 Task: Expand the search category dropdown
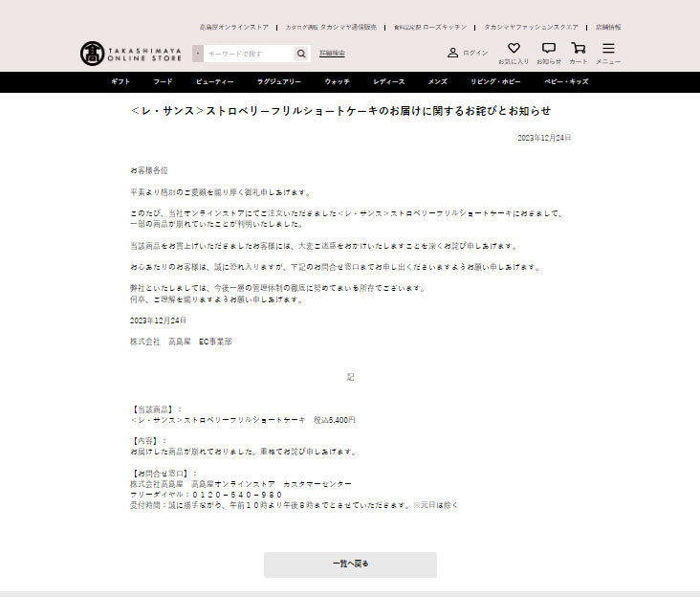(x=198, y=54)
